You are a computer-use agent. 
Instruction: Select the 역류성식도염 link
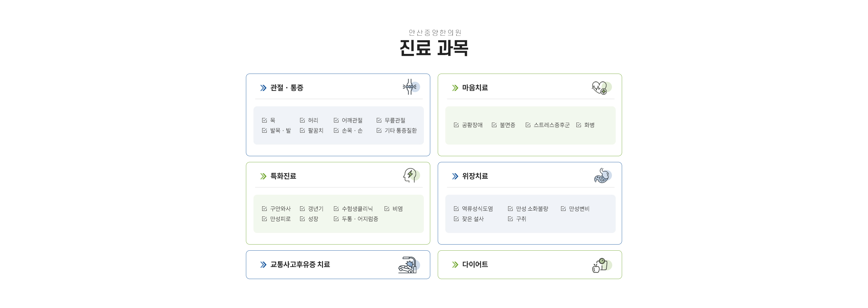477,209
